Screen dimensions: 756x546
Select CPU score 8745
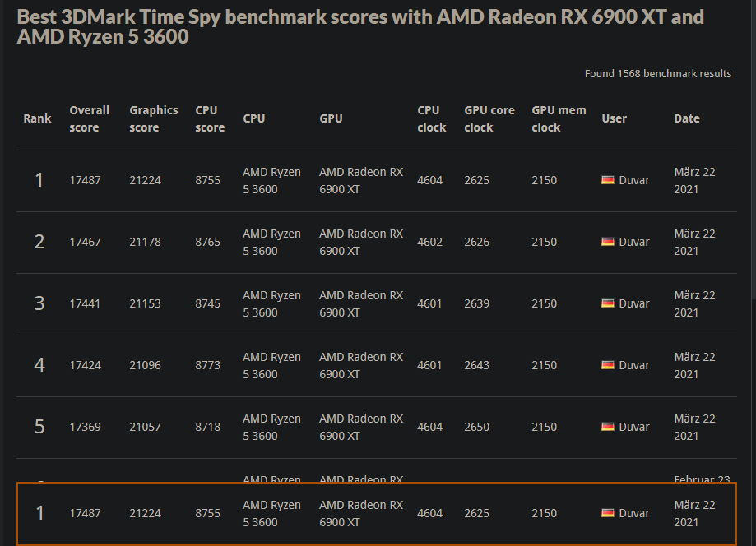[x=208, y=303]
